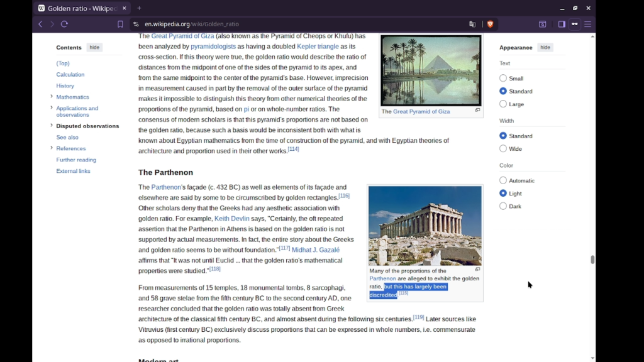Viewport: 644px width, 362px height.
Task: Reload the Golden ratio page
Action: click(x=65, y=25)
